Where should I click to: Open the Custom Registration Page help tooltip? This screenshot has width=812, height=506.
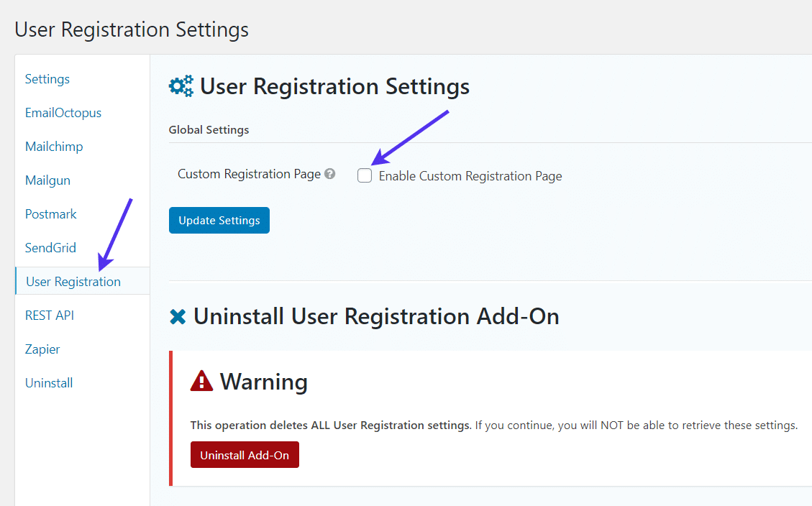330,173
